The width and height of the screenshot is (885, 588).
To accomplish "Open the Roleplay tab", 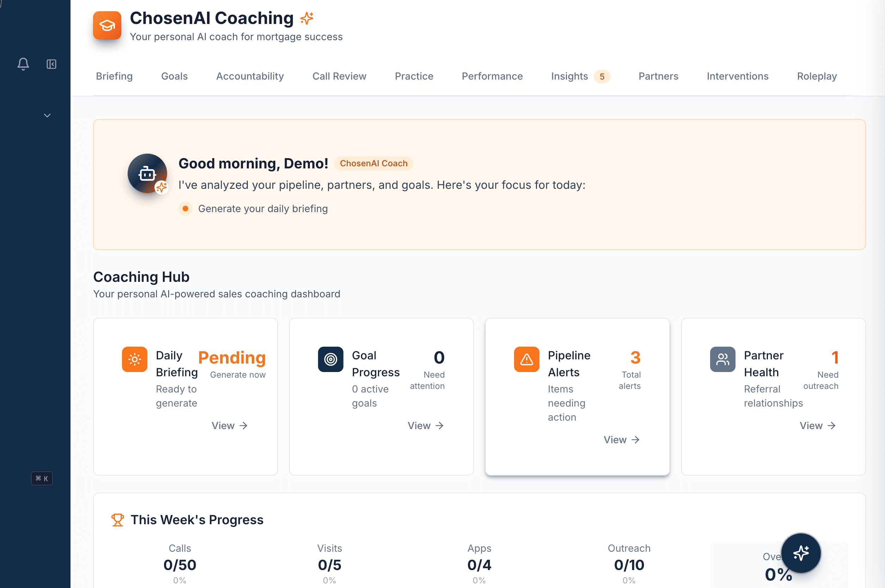I will click(x=816, y=76).
